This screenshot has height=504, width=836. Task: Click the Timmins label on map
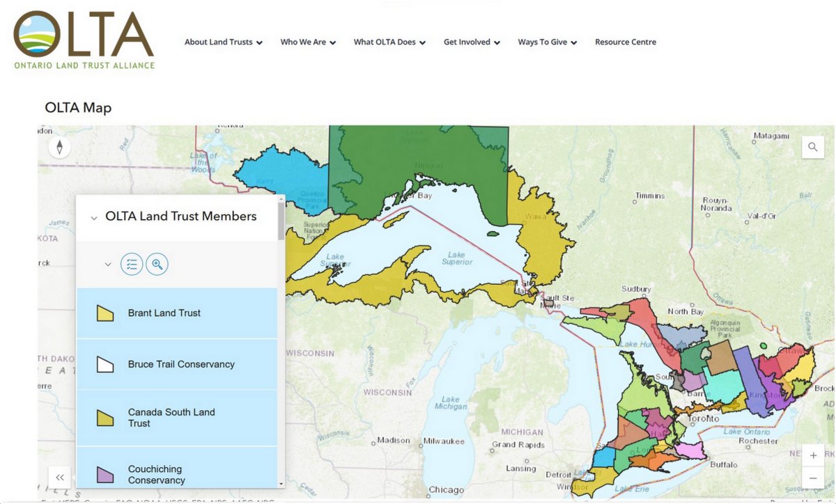[649, 196]
